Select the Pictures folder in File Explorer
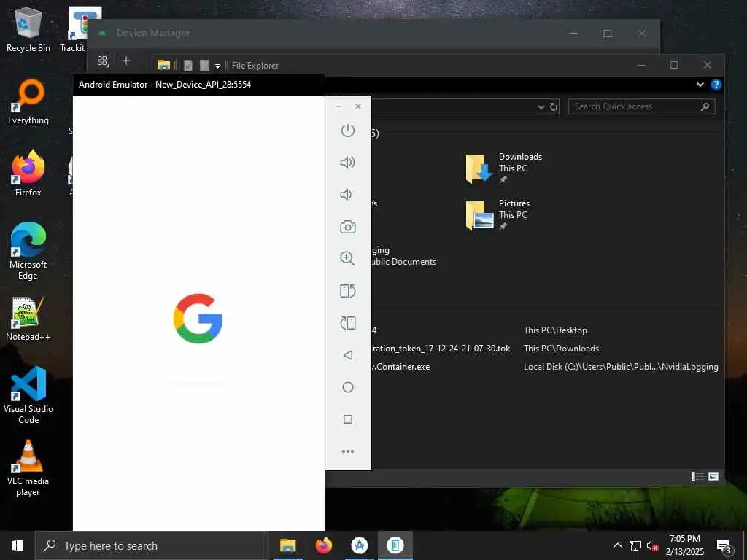The width and height of the screenshot is (747, 560). 498,214
